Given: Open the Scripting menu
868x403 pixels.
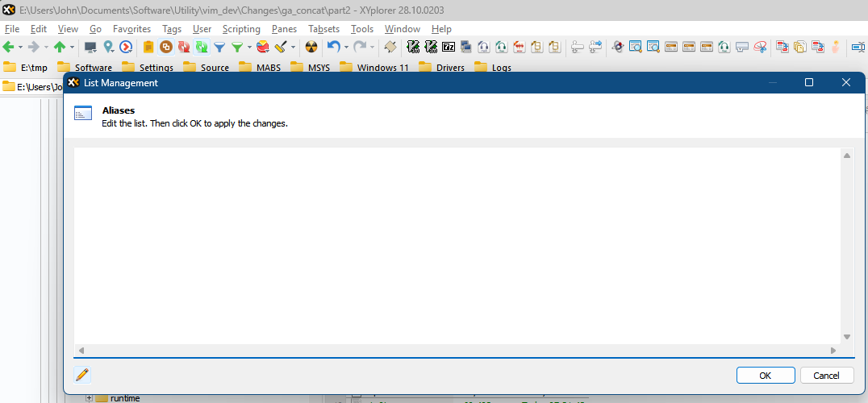Looking at the screenshot, I should pos(241,29).
